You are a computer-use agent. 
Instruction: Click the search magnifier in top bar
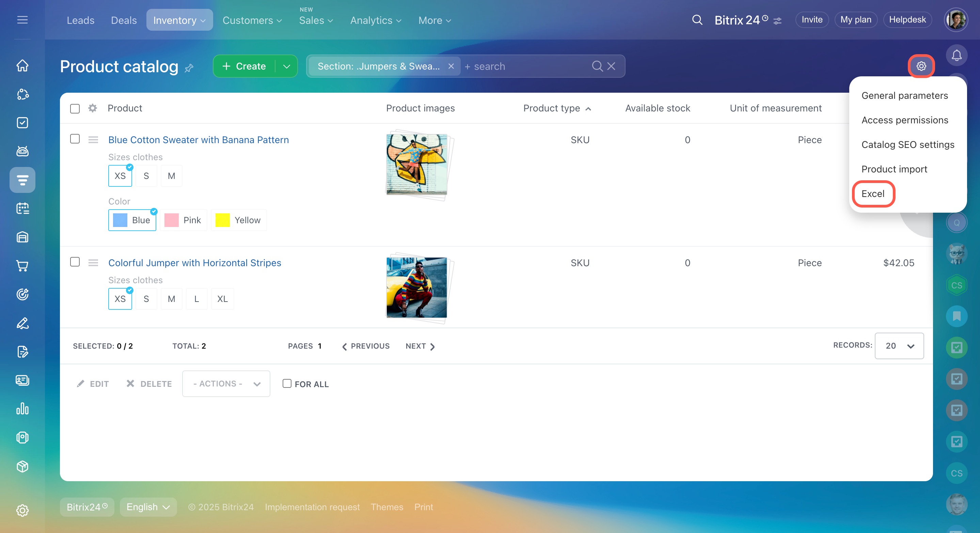pyautogui.click(x=697, y=20)
